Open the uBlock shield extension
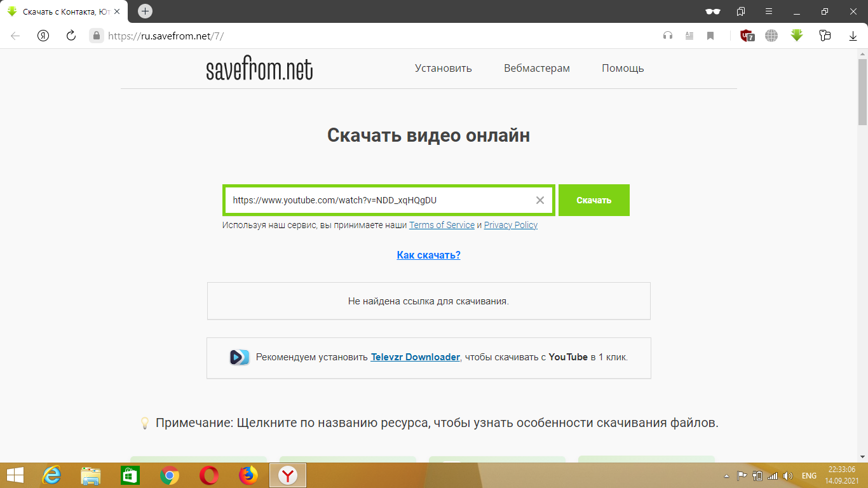 (x=748, y=36)
